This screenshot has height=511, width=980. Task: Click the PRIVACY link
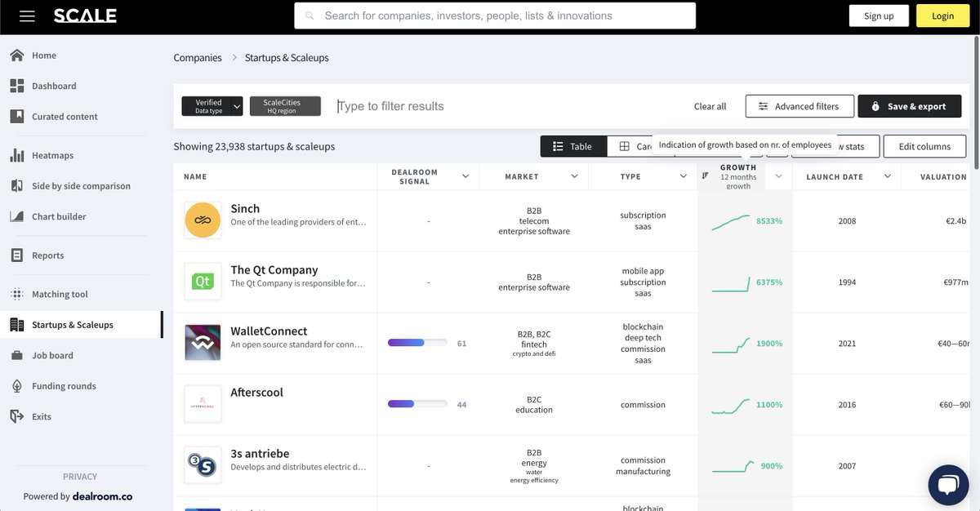[x=80, y=477]
